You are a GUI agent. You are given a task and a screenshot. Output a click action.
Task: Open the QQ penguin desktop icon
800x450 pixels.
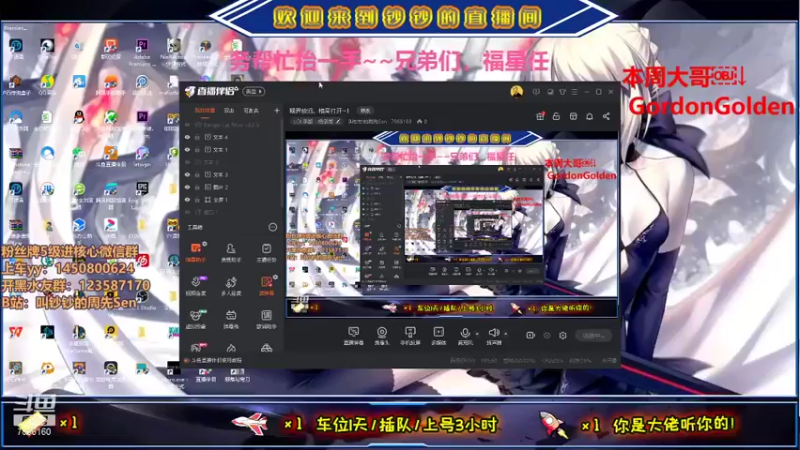pos(79,118)
